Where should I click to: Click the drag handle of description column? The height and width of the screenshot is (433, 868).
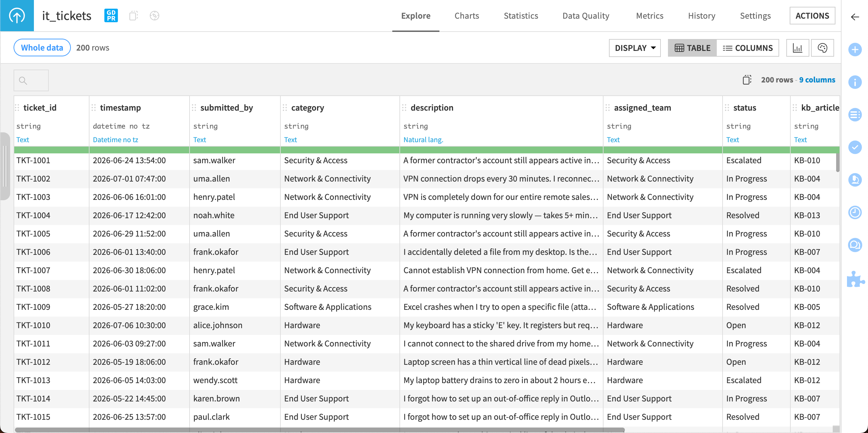405,108
